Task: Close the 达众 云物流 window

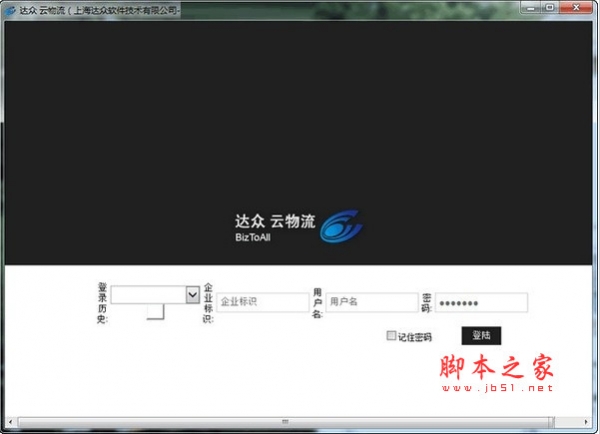Action: point(576,8)
